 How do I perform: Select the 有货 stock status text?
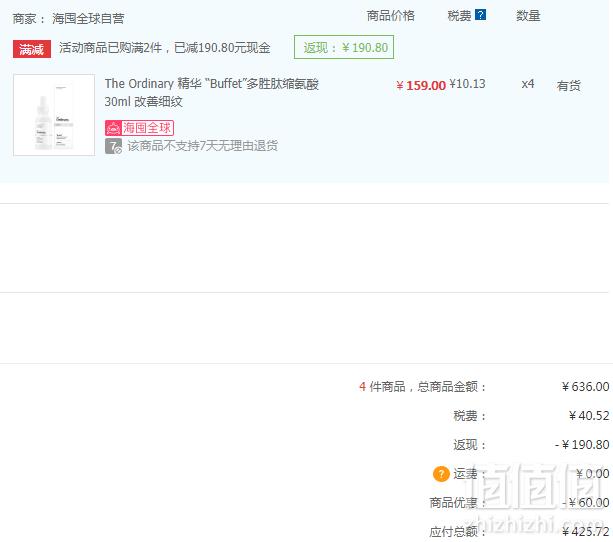tap(568, 85)
